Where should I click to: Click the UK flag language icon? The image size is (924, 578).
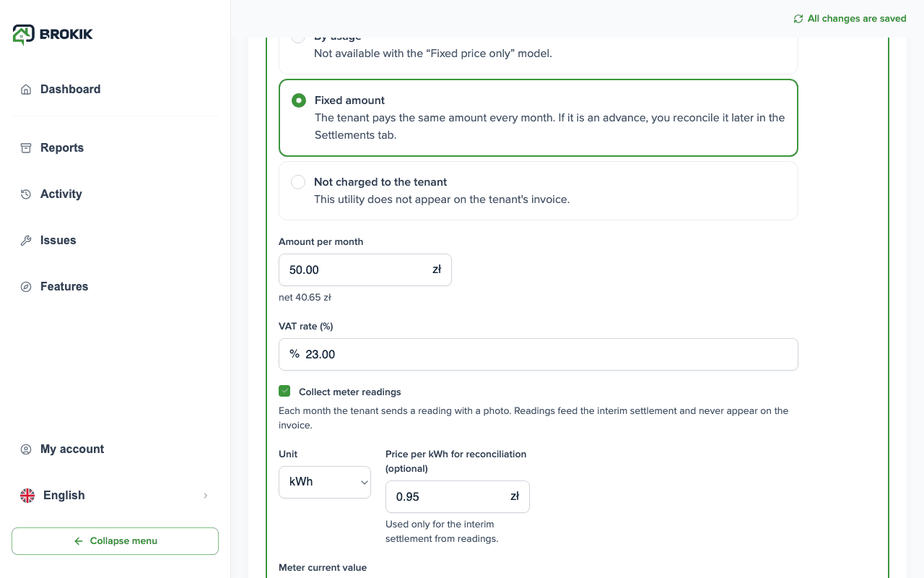pyautogui.click(x=27, y=496)
